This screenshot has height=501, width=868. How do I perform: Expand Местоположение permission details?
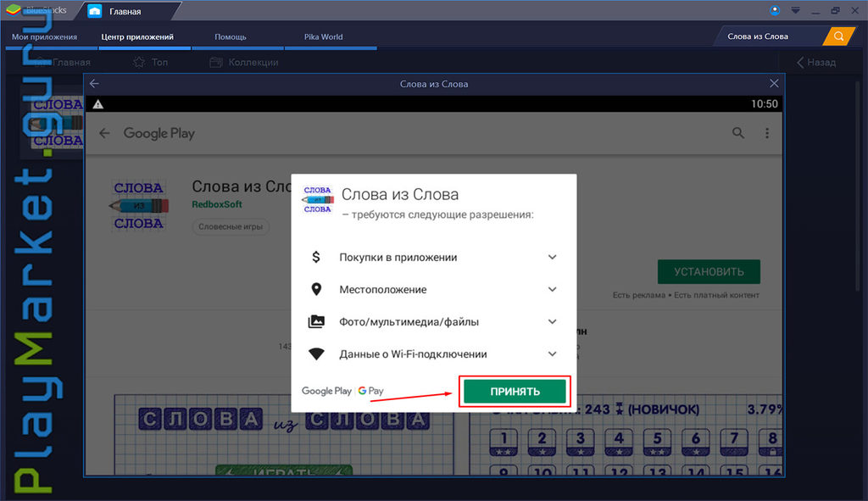pos(552,290)
